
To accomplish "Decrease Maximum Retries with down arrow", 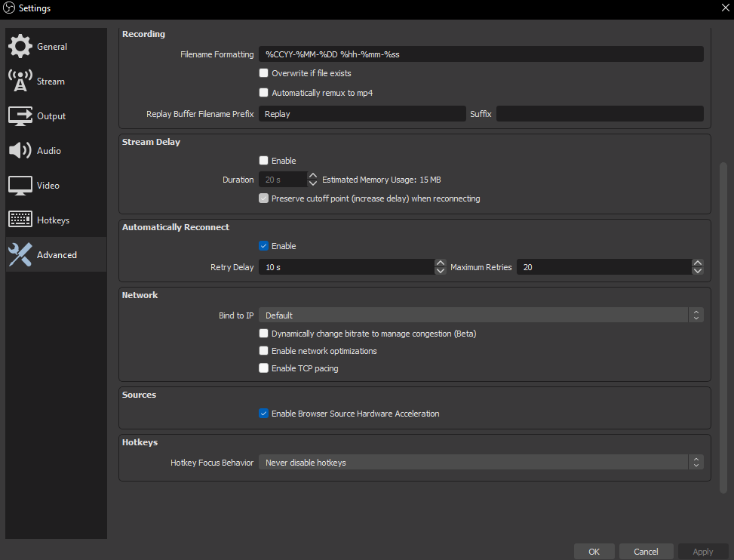I will (698, 271).
